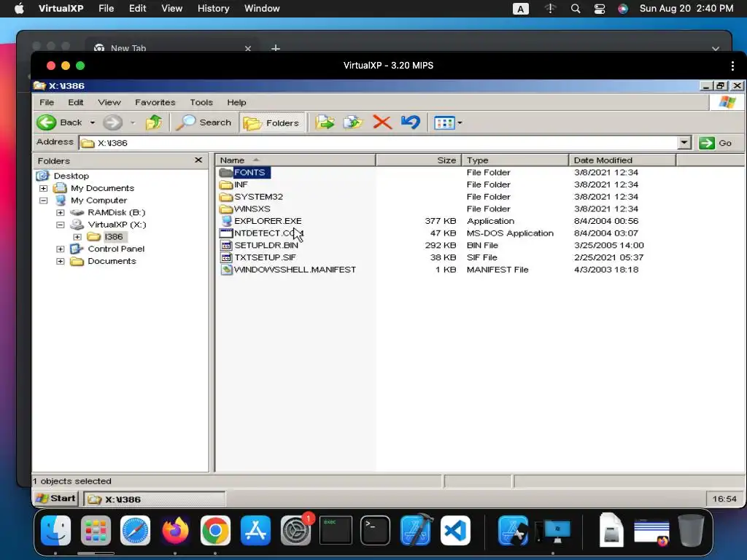Select RAMDisk (B:) drive in tree
Image resolution: width=747 pixels, height=560 pixels.
click(x=116, y=212)
